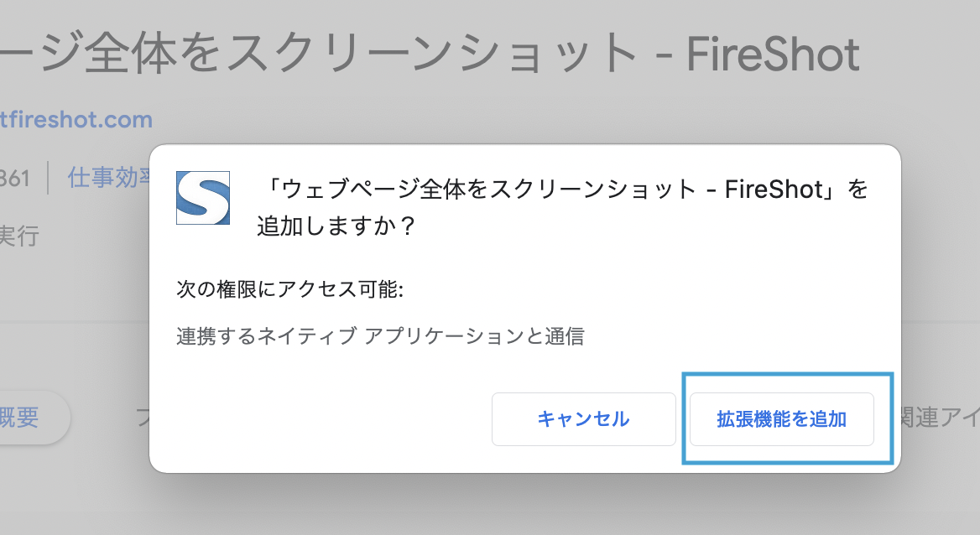This screenshot has height=535, width=980.
Task: Switch to the 概要 tab
Action: coord(20,417)
